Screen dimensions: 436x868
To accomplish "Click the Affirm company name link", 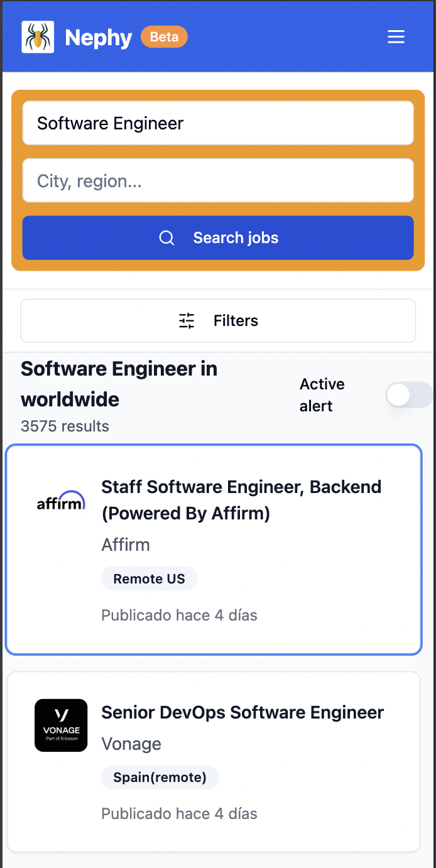I will (x=125, y=545).
